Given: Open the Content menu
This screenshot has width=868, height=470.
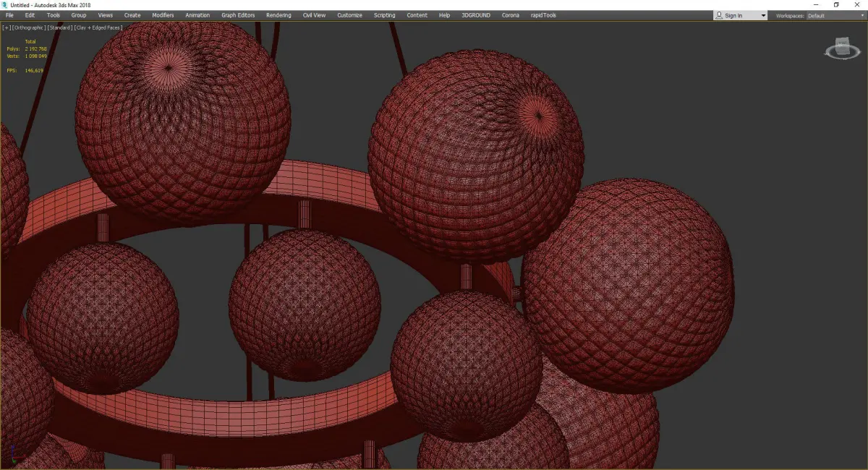Looking at the screenshot, I should [x=417, y=15].
